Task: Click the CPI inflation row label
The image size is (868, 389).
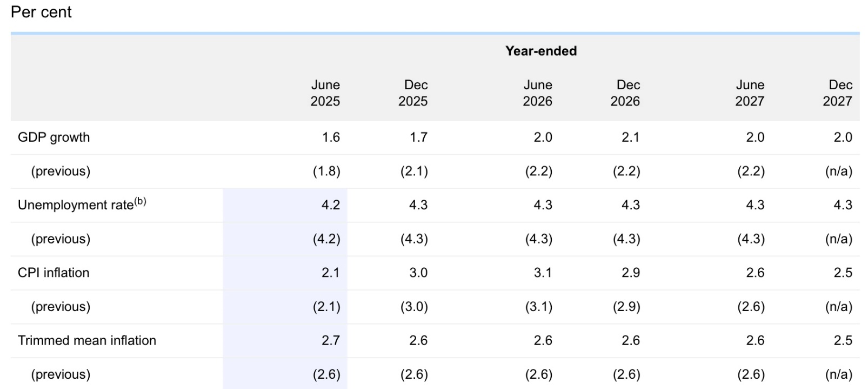Action: point(54,273)
